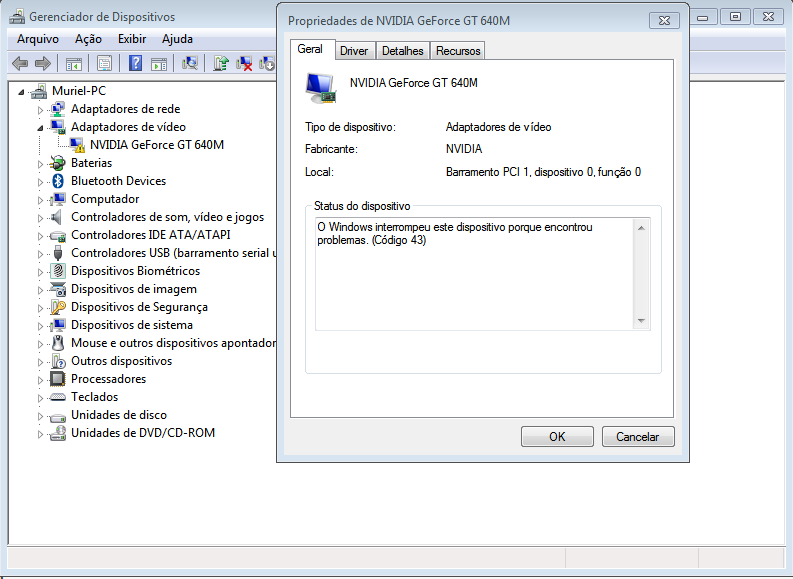Click the Unidades de DVD/CD-ROM icon
This screenshot has width=793, height=579.
point(58,433)
